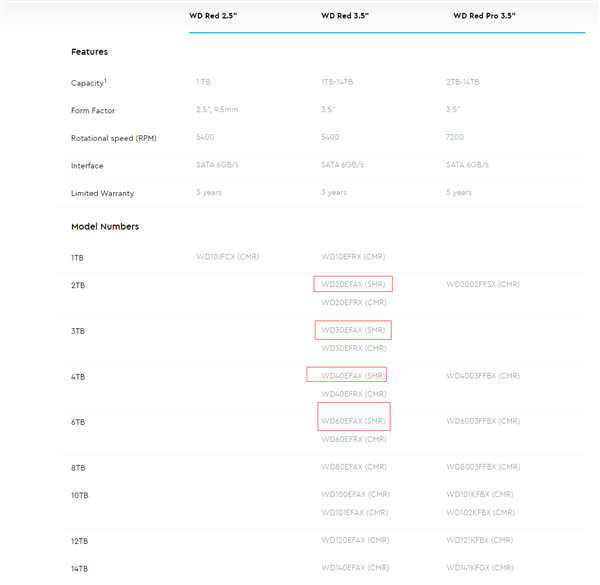Click model WD20EFRX (CMR)
This screenshot has height=585, width=600.
[354, 303]
